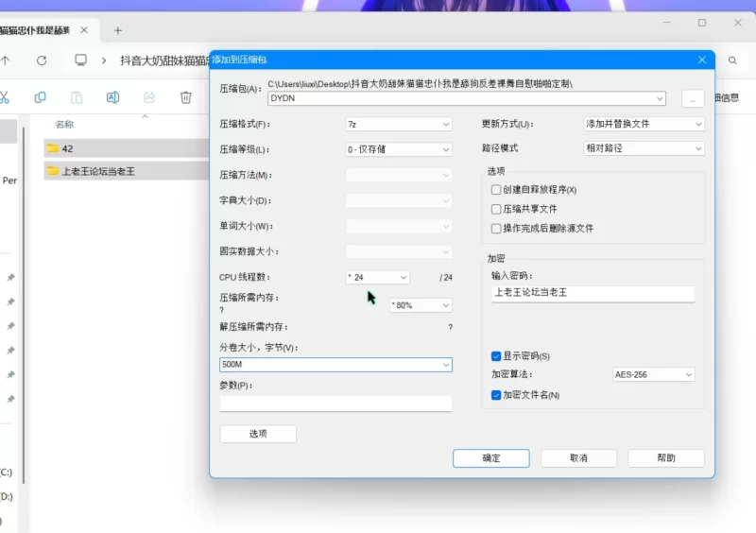This screenshot has height=533, width=756.
Task: Open the 压缩等级 dropdown showing 仅存储
Action: (x=399, y=149)
